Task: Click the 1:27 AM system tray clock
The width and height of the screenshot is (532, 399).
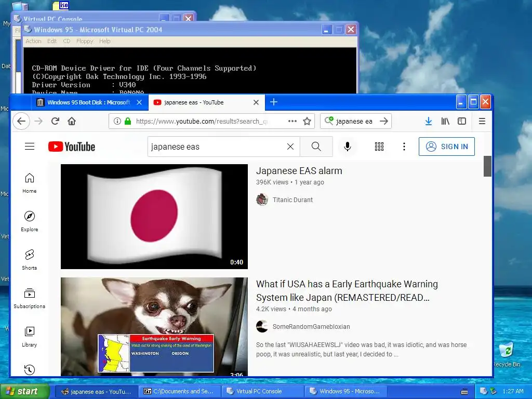Action: tap(513, 391)
